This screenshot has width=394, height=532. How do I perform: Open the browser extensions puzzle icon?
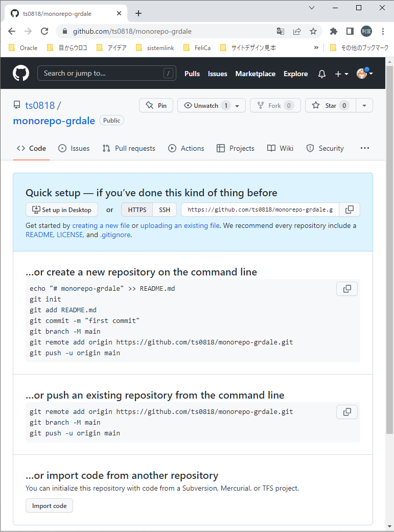click(x=333, y=31)
